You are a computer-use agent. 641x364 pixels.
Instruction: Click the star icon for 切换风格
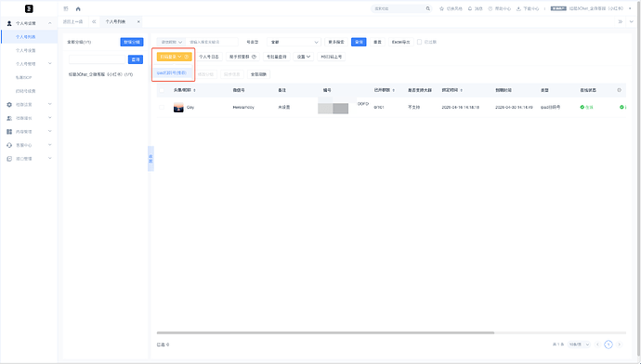[441, 8]
